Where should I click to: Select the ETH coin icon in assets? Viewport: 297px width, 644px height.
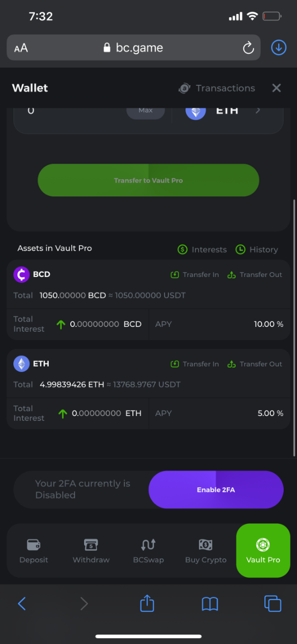[21, 363]
